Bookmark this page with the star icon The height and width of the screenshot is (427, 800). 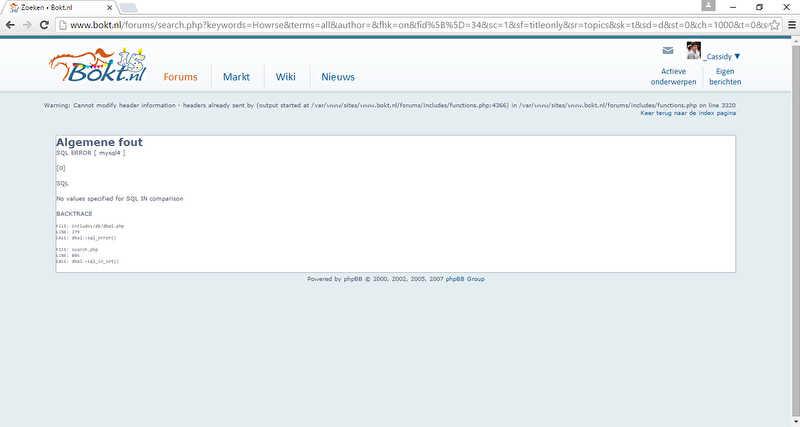(x=774, y=24)
